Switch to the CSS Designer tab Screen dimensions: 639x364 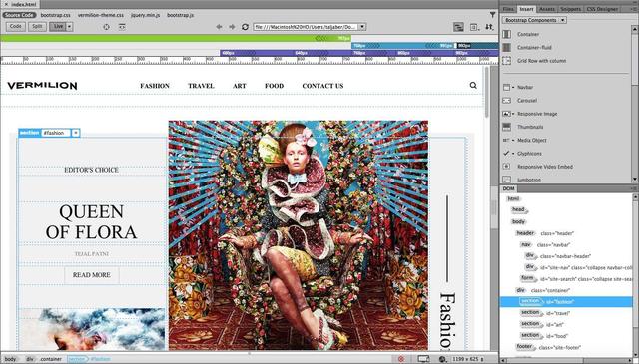click(x=602, y=9)
